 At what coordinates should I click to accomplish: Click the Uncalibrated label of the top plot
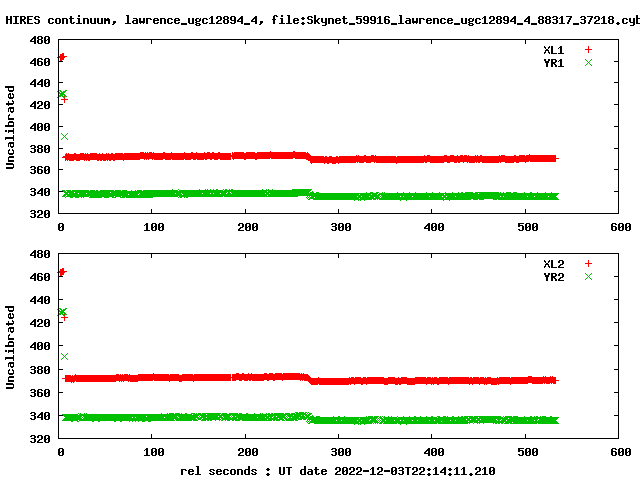[x=10, y=127]
